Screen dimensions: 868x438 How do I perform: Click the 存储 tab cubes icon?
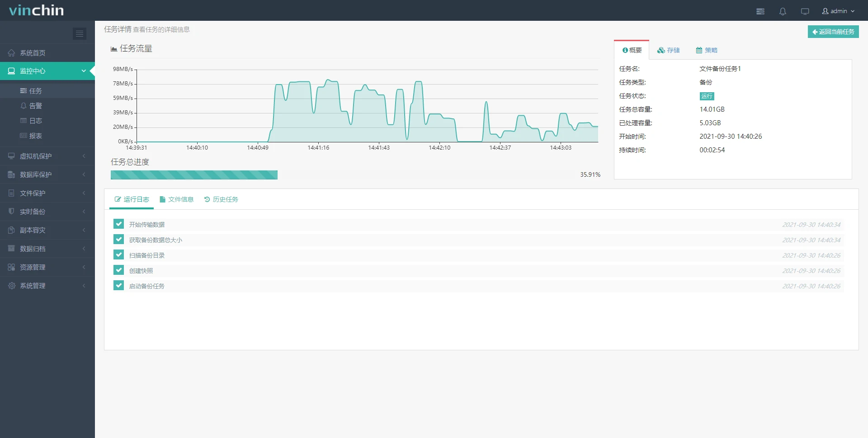[x=661, y=50]
